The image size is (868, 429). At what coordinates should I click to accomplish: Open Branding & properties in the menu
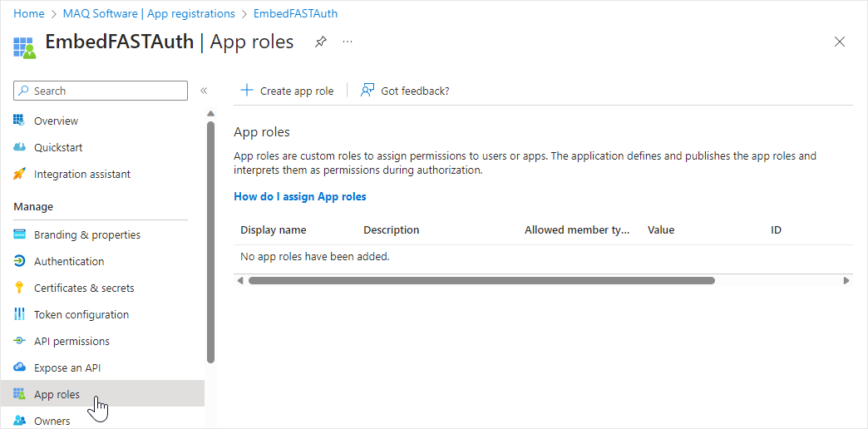[86, 234]
